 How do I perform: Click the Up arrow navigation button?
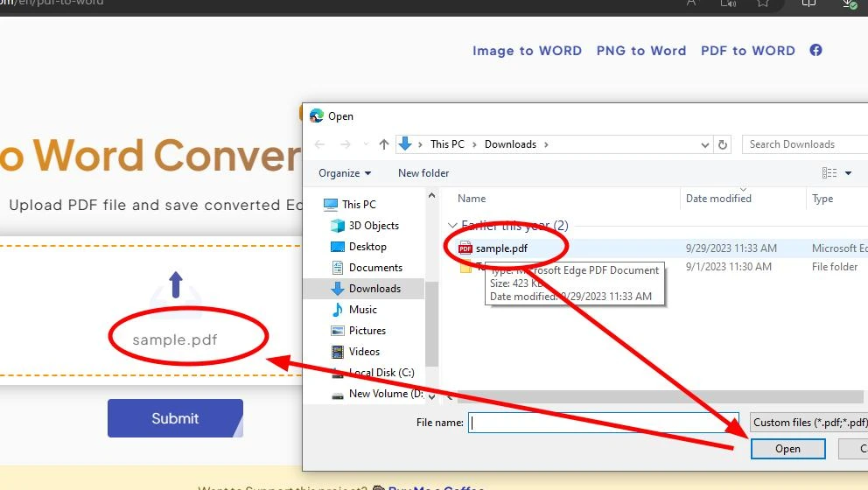coord(384,144)
